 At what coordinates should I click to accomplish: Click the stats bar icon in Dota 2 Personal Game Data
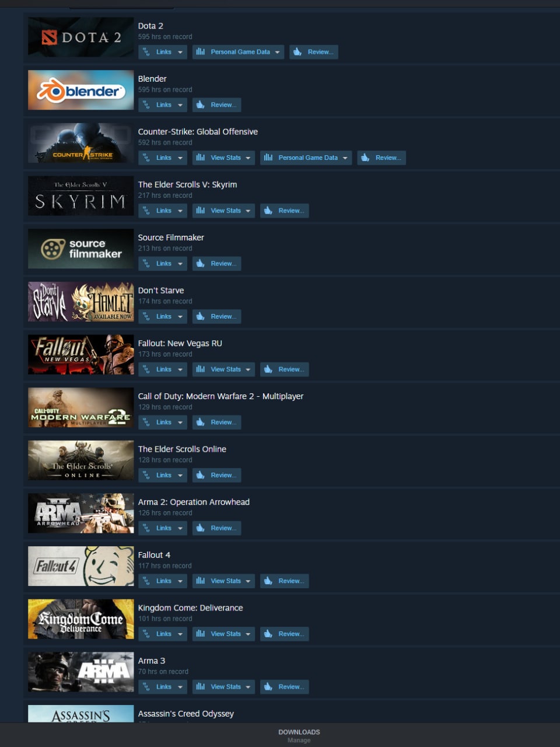coord(201,52)
